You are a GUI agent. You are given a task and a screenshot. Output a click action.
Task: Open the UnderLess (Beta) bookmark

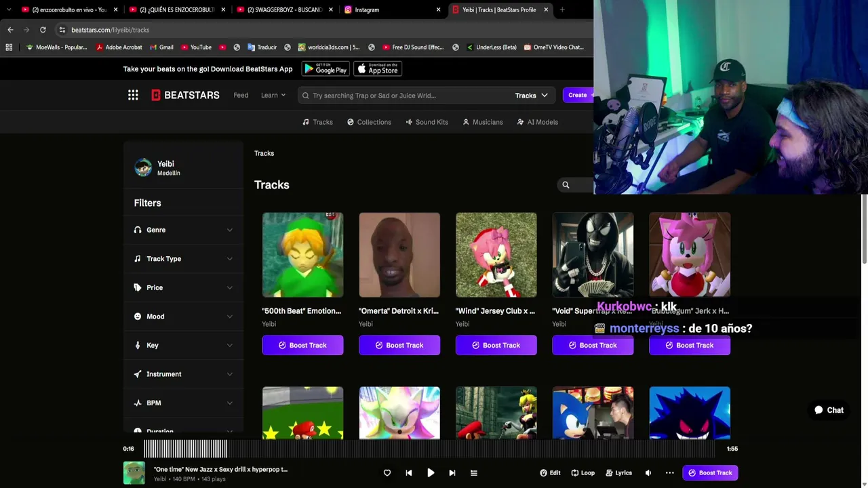(491, 47)
